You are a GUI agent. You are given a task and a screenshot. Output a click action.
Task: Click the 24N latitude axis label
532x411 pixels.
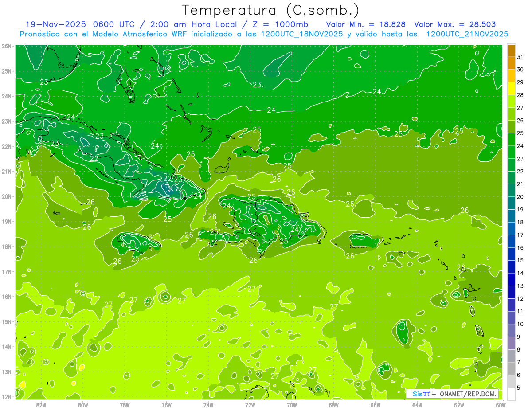7,96
